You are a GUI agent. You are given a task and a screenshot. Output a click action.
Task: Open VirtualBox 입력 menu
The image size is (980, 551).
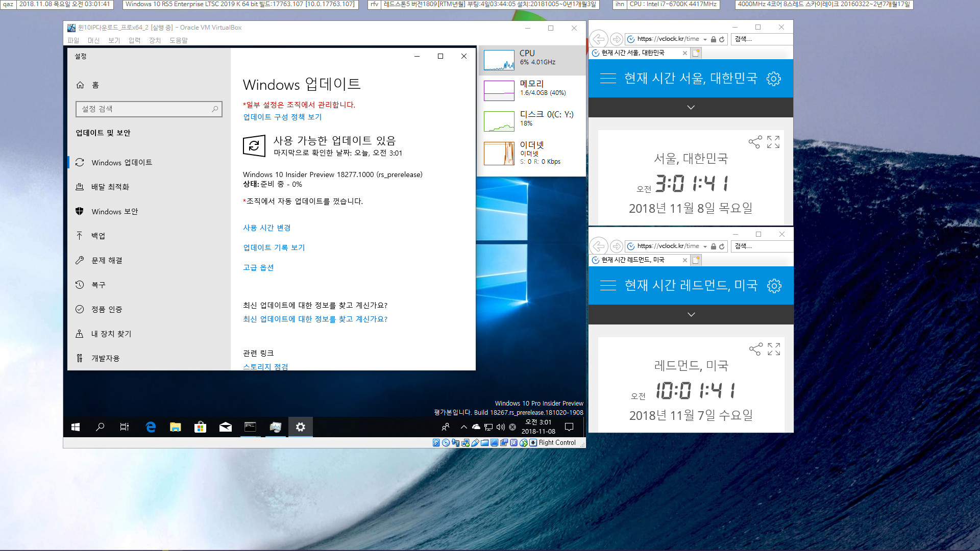(135, 40)
